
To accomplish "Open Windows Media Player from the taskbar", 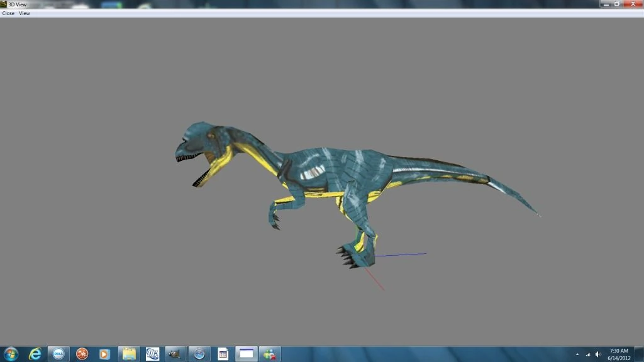I will point(105,354).
